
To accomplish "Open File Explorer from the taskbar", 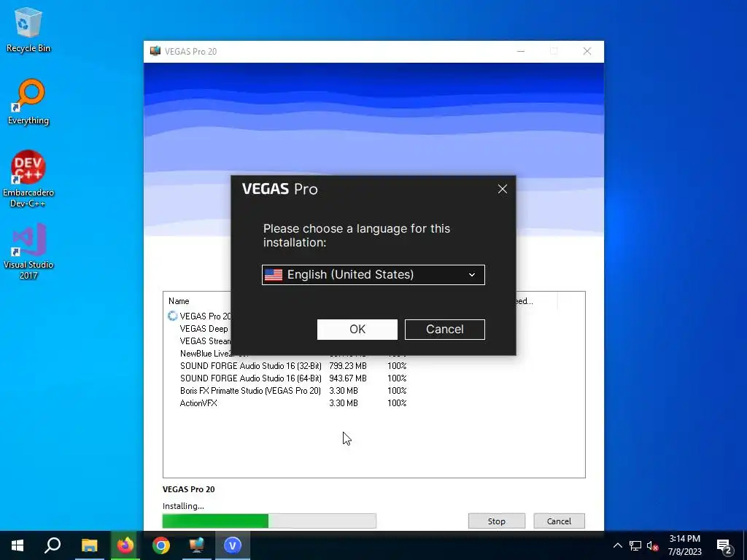I will [x=89, y=545].
